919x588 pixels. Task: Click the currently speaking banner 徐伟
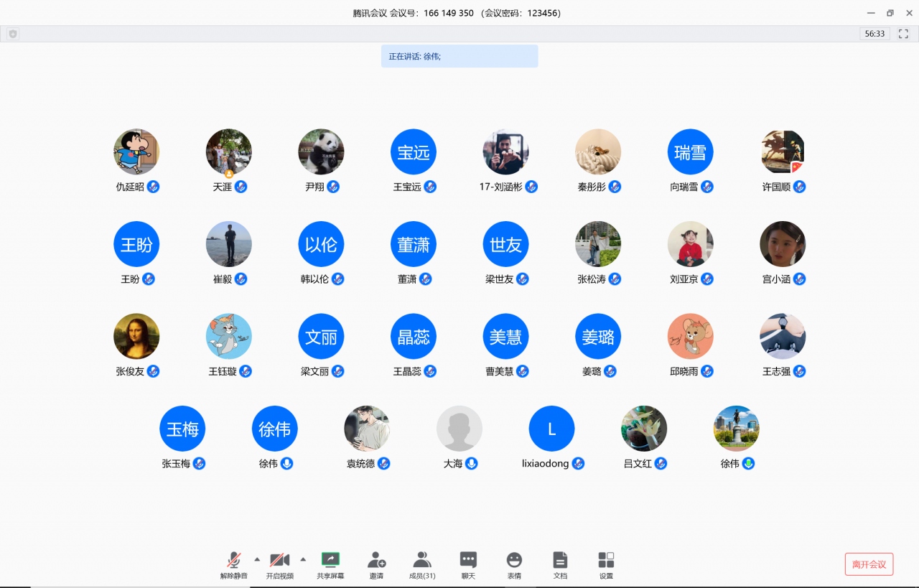pyautogui.click(x=459, y=56)
